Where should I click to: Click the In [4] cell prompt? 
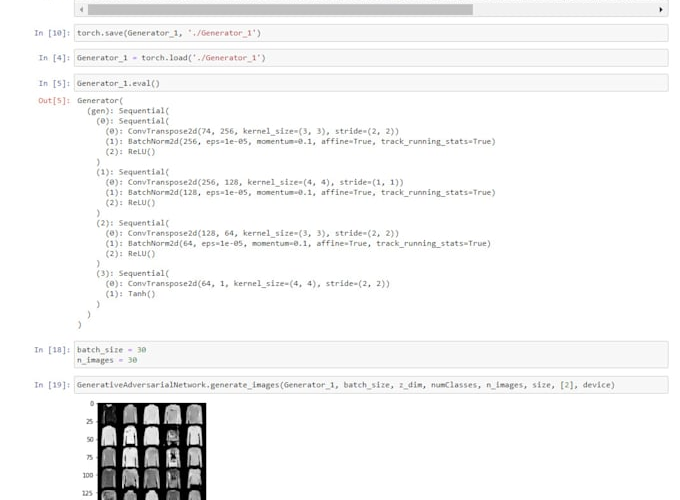click(x=54, y=58)
